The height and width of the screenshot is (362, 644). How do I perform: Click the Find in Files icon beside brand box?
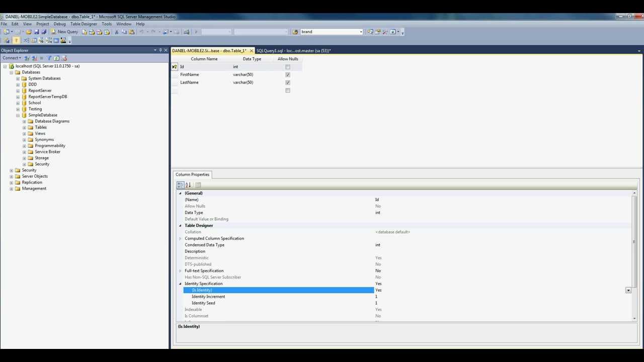tap(295, 32)
